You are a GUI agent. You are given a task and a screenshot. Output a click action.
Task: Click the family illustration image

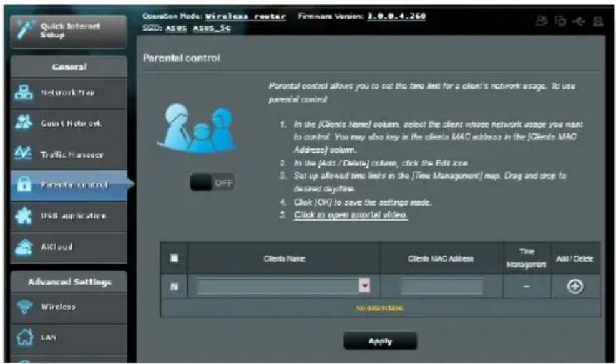(x=197, y=128)
